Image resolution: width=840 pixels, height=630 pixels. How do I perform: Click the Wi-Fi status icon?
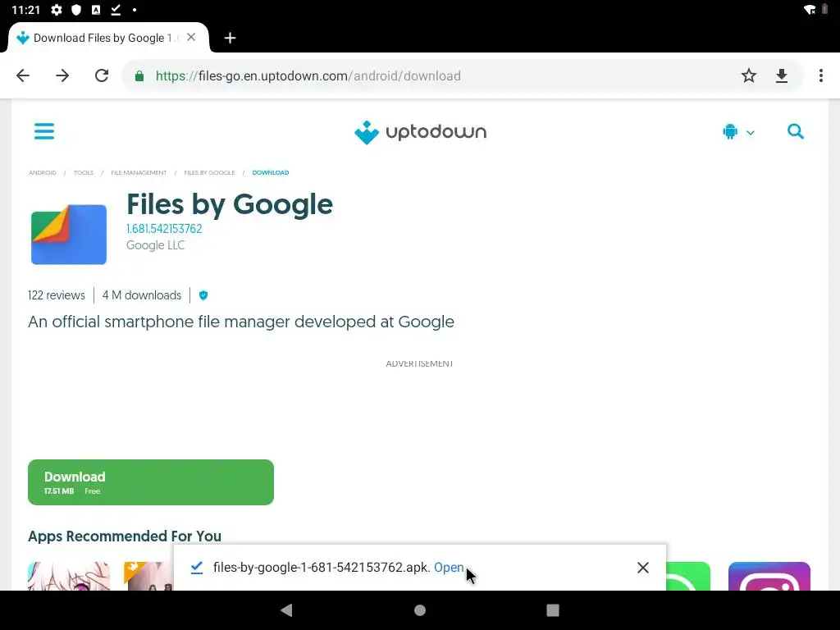click(810, 10)
